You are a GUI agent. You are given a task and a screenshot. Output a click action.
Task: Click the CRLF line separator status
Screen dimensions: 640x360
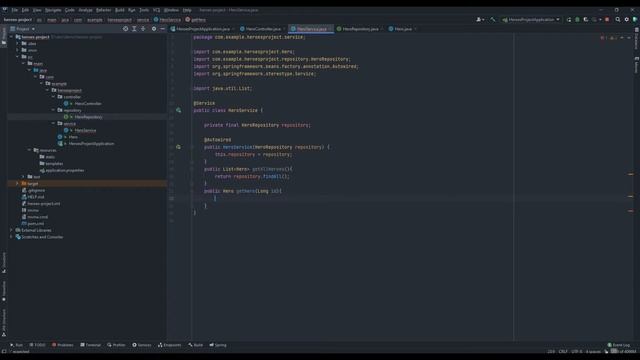pos(563,351)
